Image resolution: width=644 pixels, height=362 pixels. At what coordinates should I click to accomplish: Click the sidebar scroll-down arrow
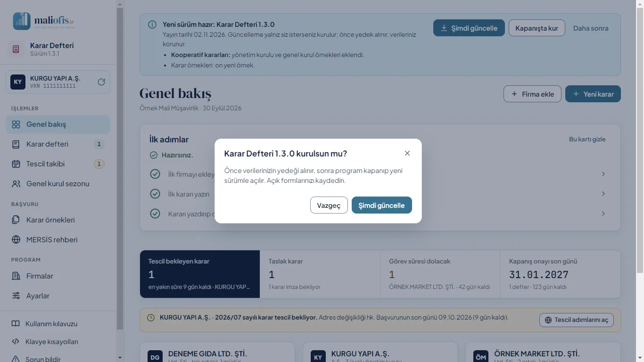[120, 358]
